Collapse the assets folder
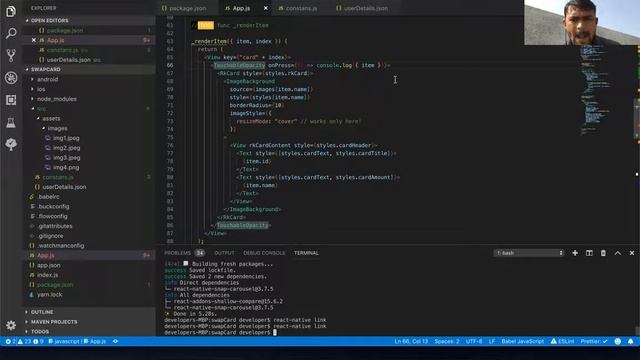The image size is (640, 360). click(51, 118)
